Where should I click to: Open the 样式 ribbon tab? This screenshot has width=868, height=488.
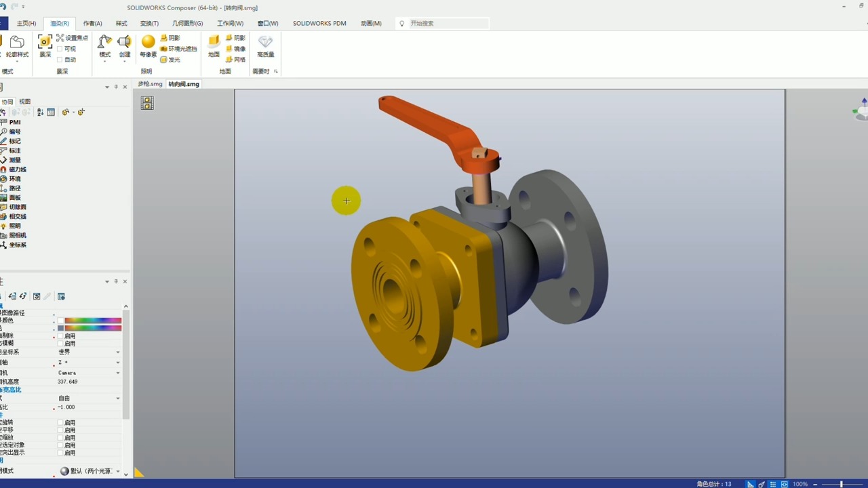click(x=121, y=23)
